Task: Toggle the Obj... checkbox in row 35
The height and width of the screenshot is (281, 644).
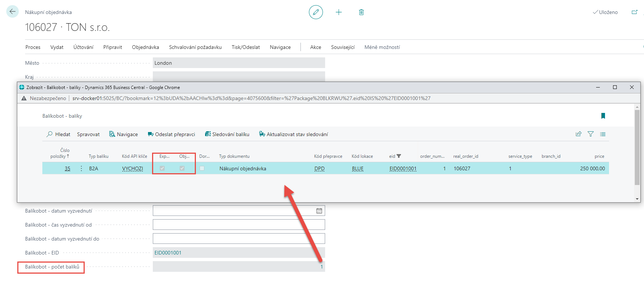Action: tap(182, 168)
